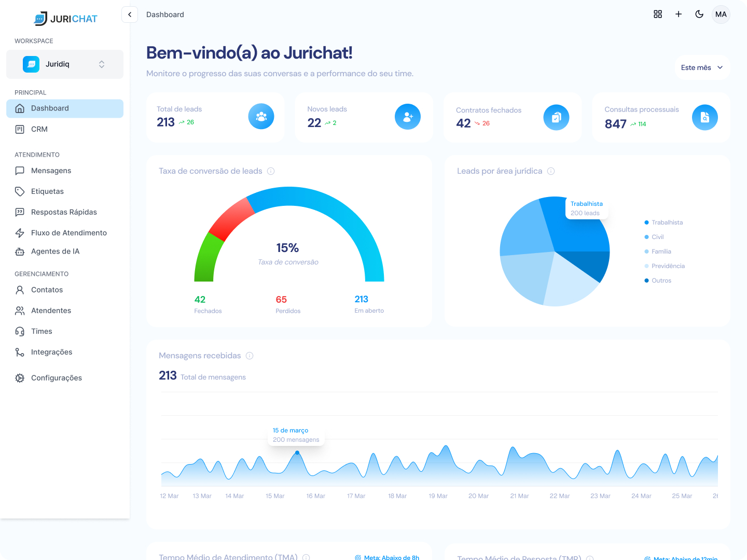This screenshot has width=747, height=560.
Task: Click the '213' Em aberto value
Action: coord(362,299)
